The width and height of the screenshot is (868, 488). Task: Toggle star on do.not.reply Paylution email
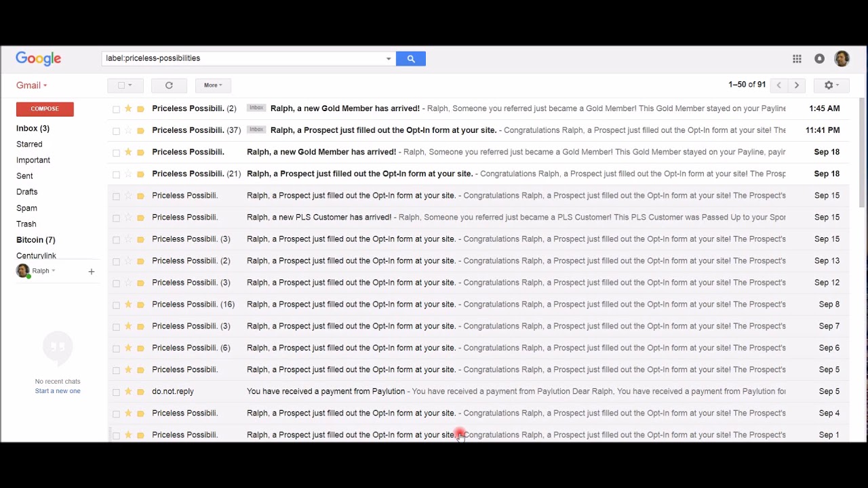pyautogui.click(x=128, y=391)
